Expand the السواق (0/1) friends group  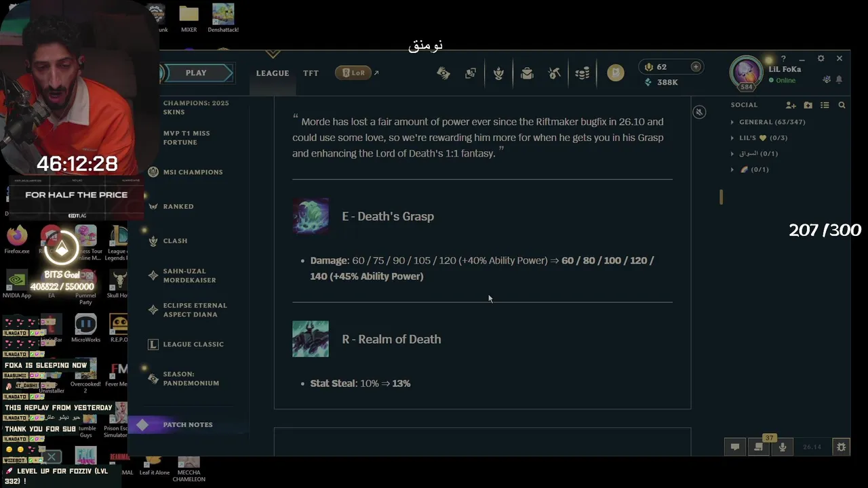[754, 154]
